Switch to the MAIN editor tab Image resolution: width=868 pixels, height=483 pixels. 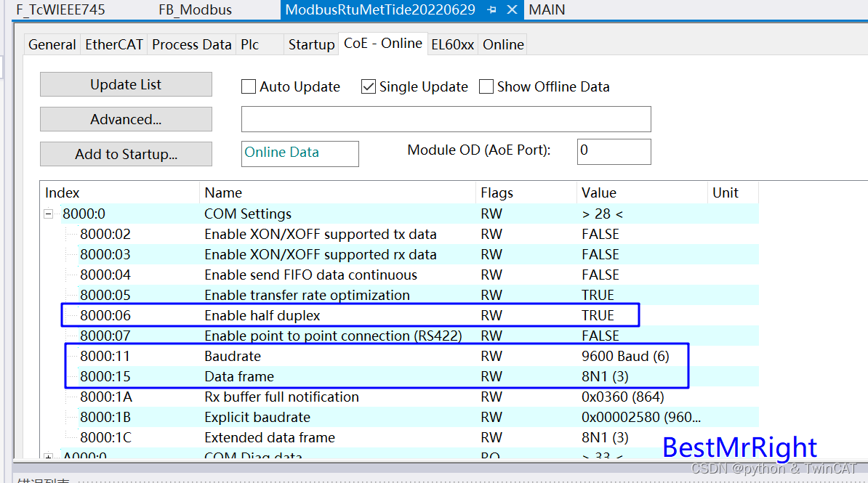click(x=547, y=10)
